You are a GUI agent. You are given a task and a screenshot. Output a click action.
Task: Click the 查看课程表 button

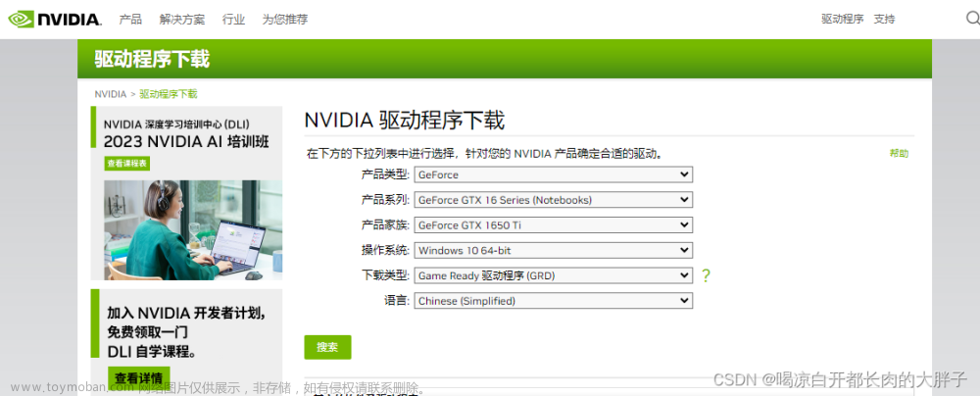point(126,164)
